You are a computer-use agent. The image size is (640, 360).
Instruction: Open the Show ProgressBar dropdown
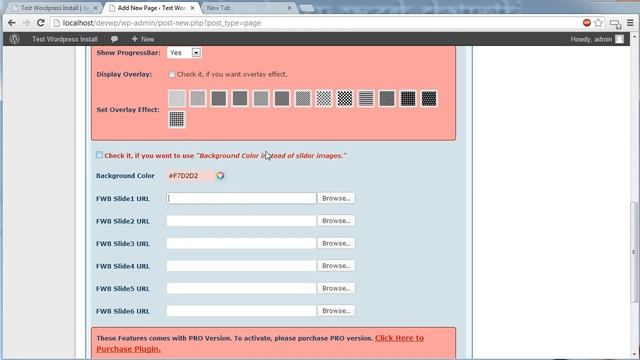click(184, 53)
